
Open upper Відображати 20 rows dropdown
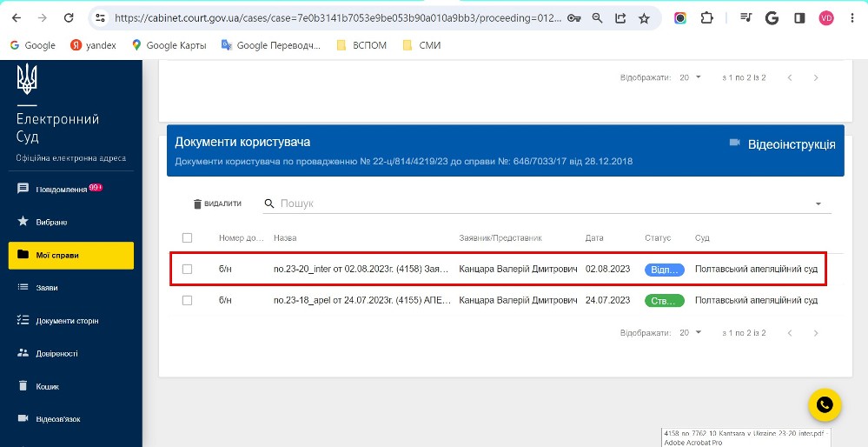point(690,77)
